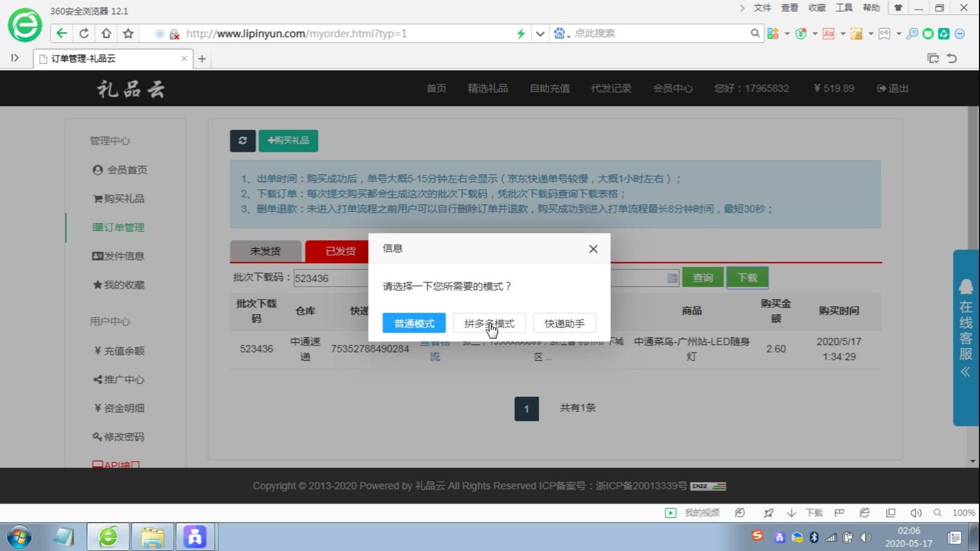Open the screenshot capture tool icon
The height and width of the screenshot is (551, 980).
pyautogui.click(x=856, y=34)
